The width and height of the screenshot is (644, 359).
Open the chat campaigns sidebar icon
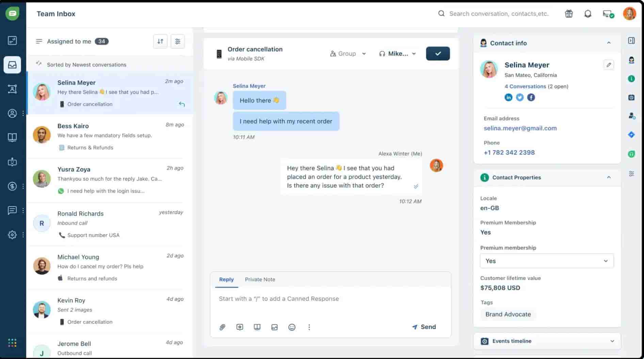12,210
